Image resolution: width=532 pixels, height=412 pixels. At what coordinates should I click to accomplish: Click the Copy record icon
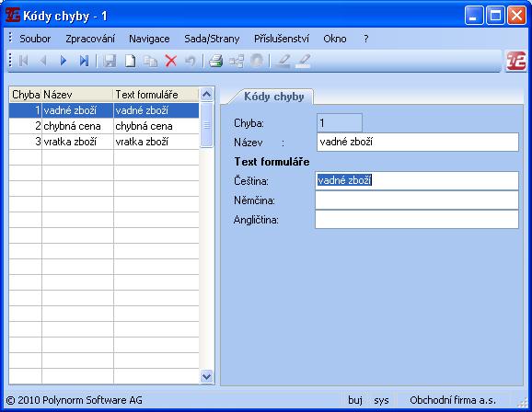[150, 61]
